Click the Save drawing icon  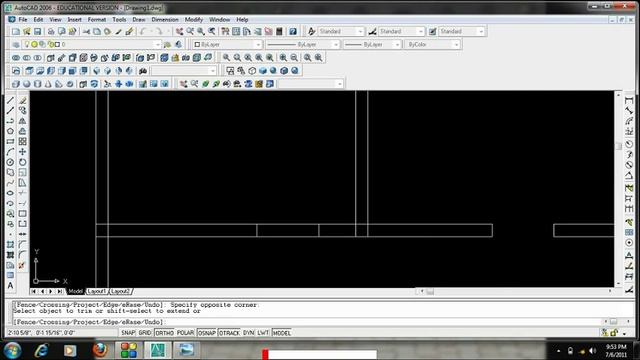(x=38, y=31)
